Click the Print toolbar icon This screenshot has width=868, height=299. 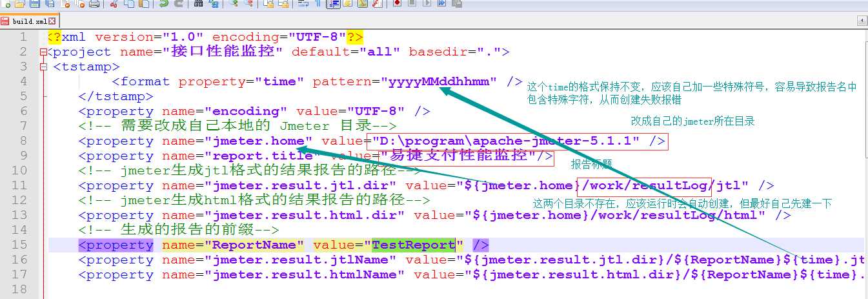click(x=94, y=4)
